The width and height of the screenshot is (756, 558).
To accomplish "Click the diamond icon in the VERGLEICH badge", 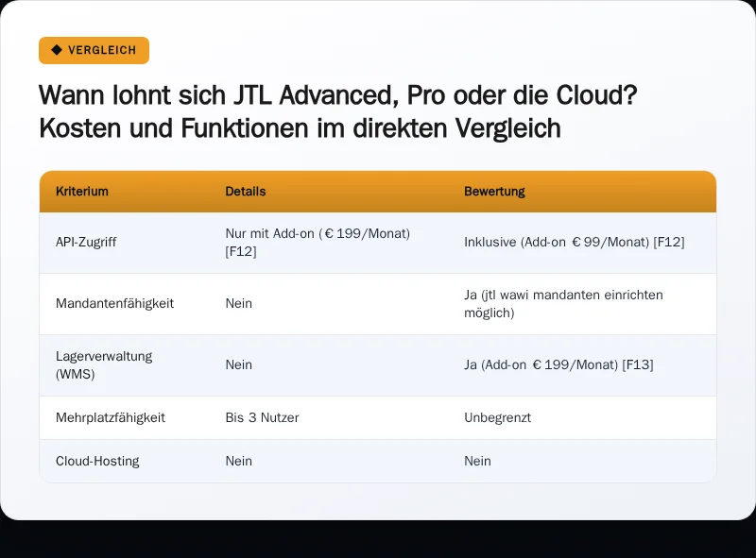I will [x=57, y=50].
